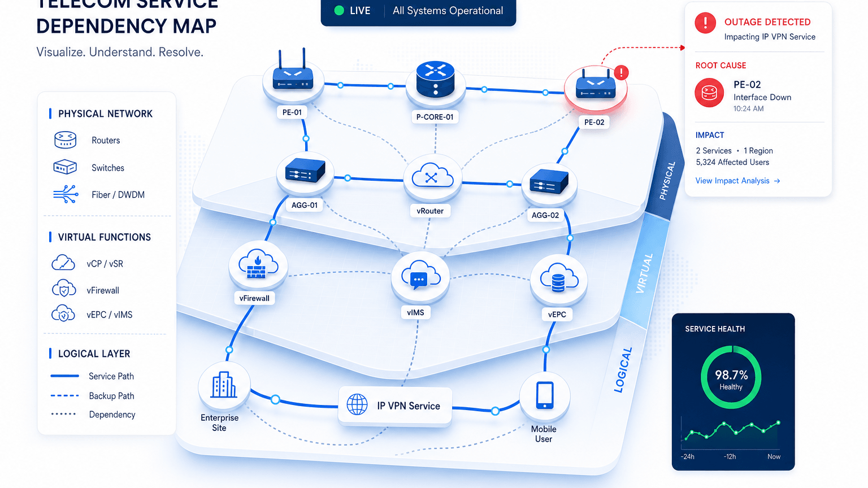Click the globe icon in IP VPN Service

pyautogui.click(x=357, y=404)
